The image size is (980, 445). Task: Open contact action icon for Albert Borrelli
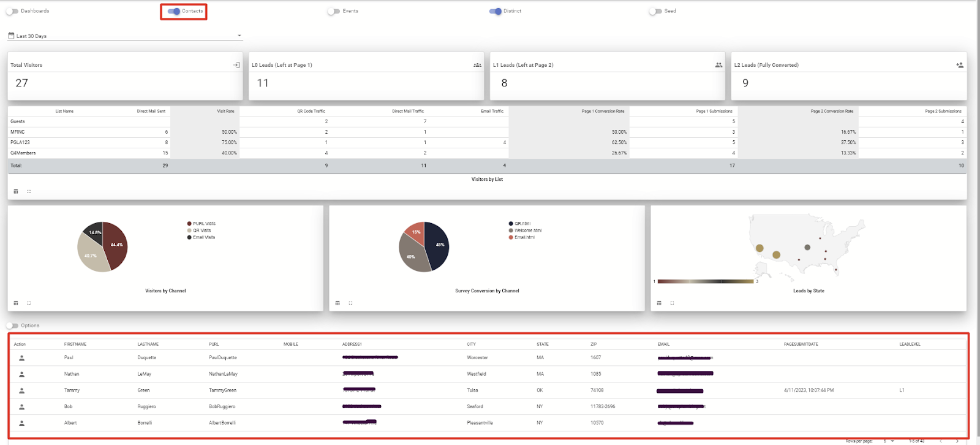point(22,423)
